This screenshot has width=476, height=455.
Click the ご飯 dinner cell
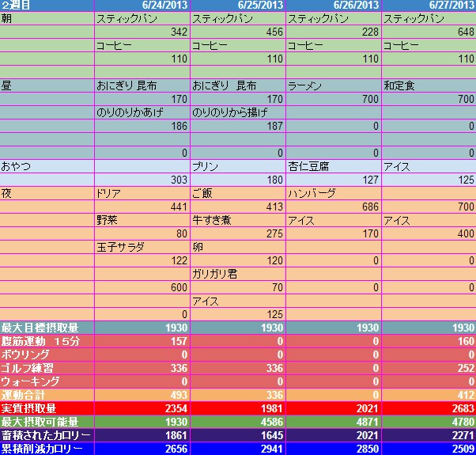pyautogui.click(x=238, y=193)
